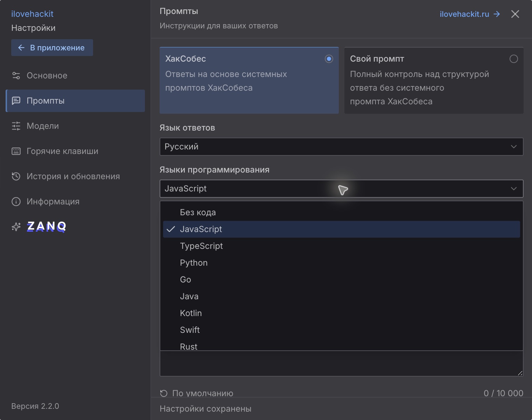This screenshot has height=420, width=532.
Task: Click the 0 / 10 000 character counter
Action: click(503, 393)
